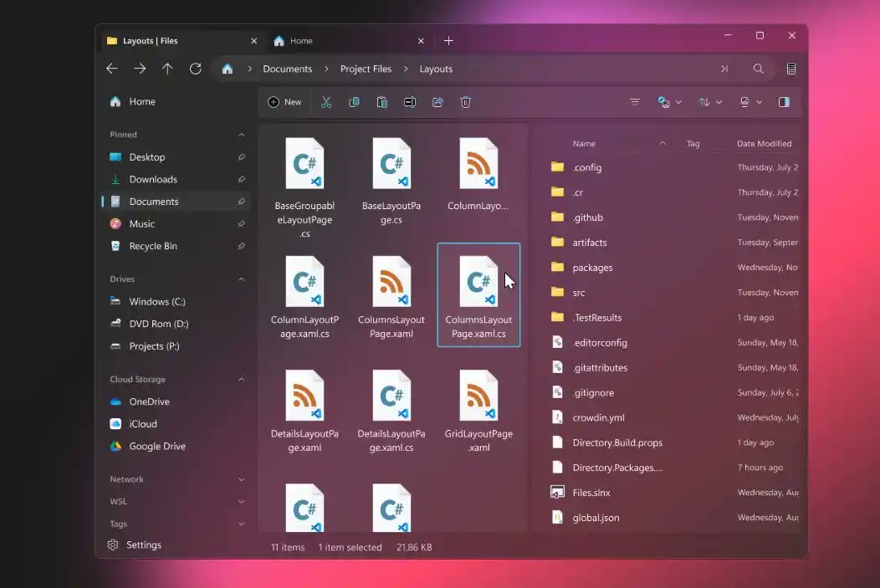Click the path jump icon beside search
The width and height of the screenshot is (880, 588).
[724, 69]
